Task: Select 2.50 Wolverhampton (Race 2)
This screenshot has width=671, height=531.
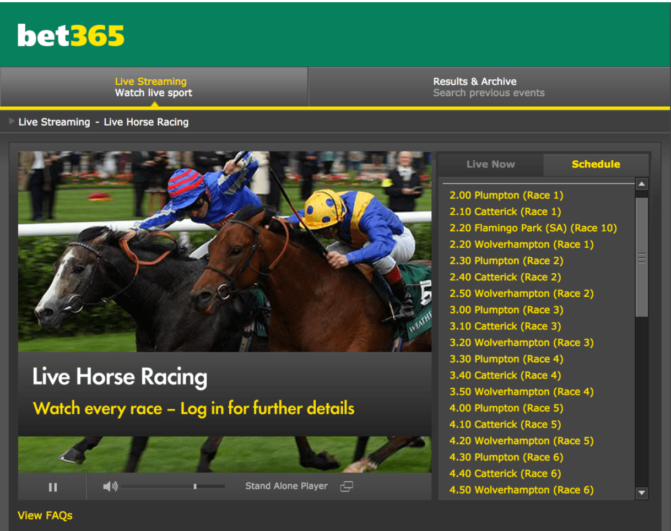Action: coord(521,294)
